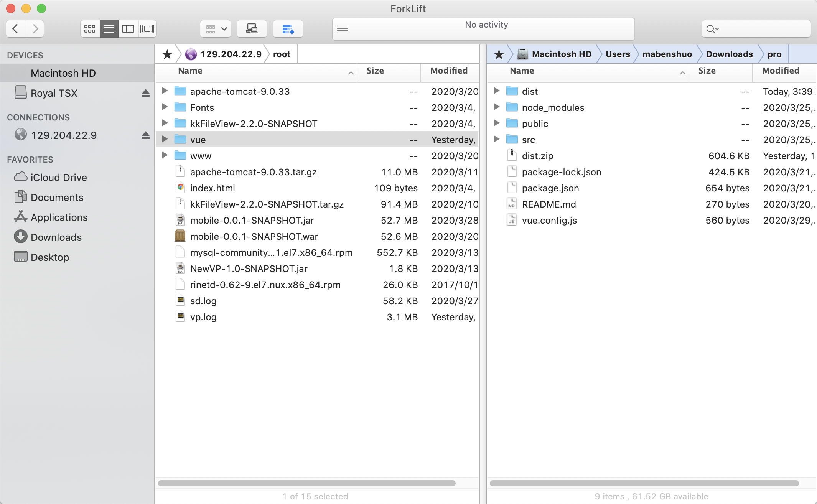Select Downloads in right path bar
The width and height of the screenshot is (817, 504).
[729, 54]
